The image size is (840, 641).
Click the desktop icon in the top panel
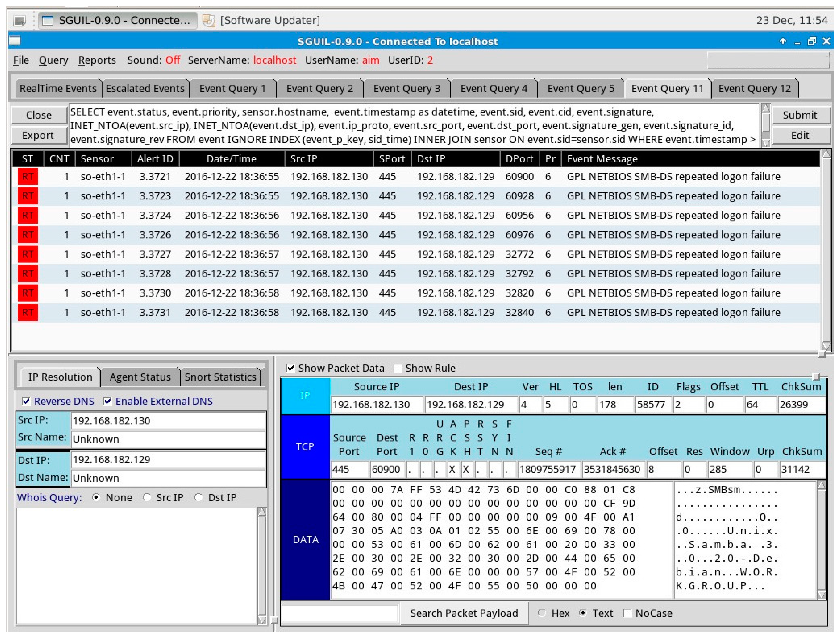(19, 20)
